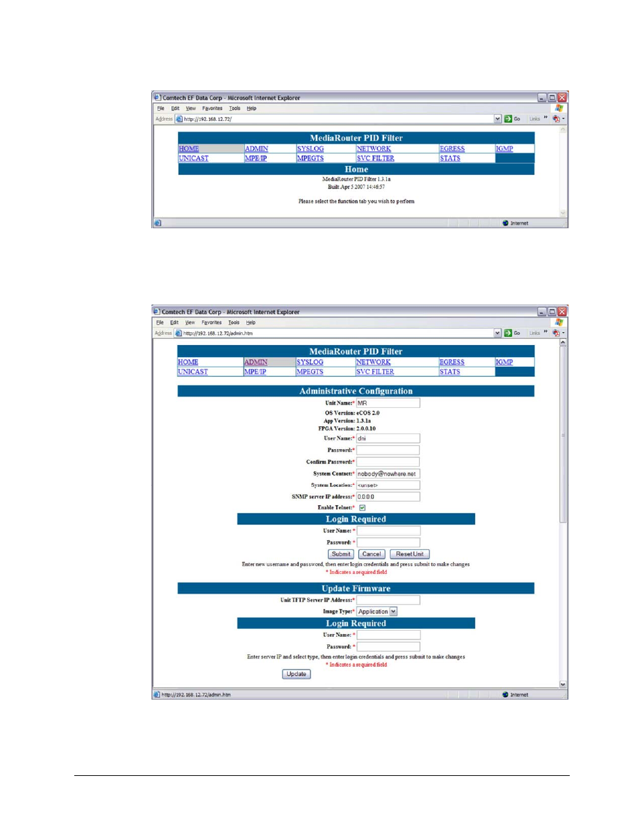Click status bar page icon in top window

click(x=158, y=223)
